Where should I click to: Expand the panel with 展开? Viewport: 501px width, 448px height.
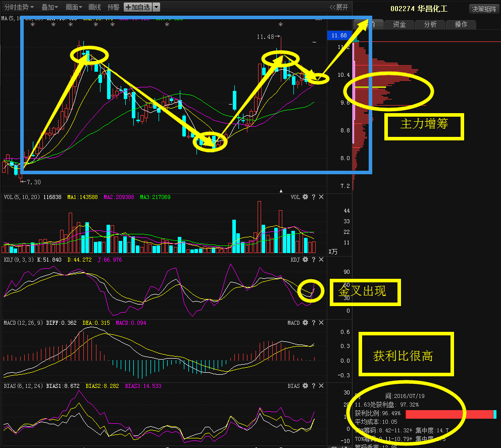click(339, 7)
